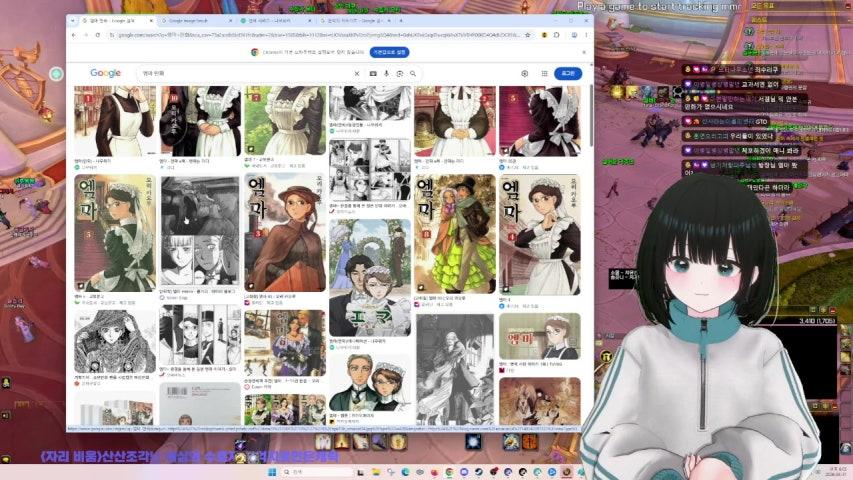The image size is (853, 480).
Task: Open a new tab with plus button
Action: (401, 21)
